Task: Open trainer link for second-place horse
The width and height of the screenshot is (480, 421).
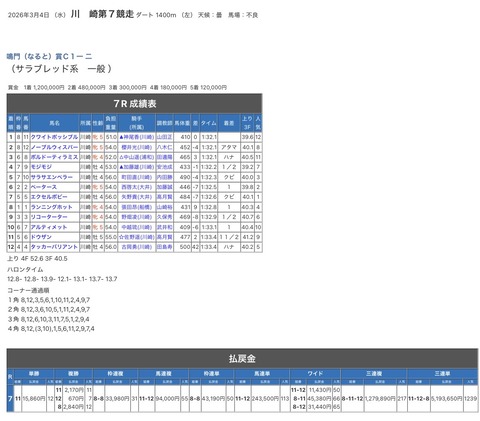Action: point(165,147)
